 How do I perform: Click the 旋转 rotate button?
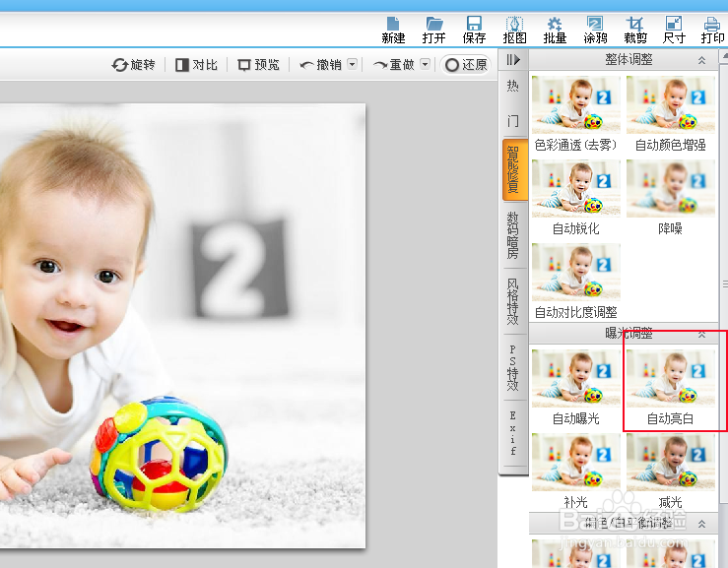(133, 65)
